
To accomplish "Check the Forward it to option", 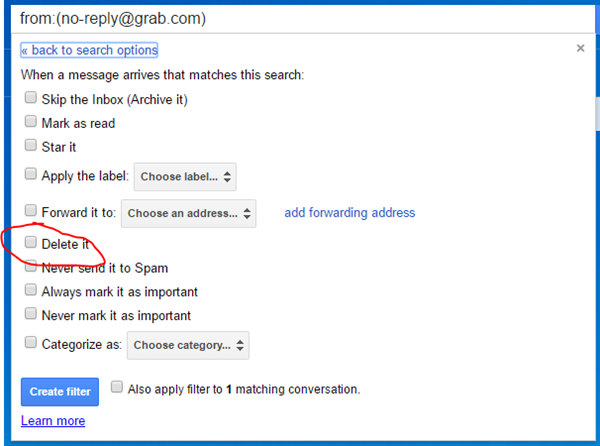I will click(x=30, y=212).
